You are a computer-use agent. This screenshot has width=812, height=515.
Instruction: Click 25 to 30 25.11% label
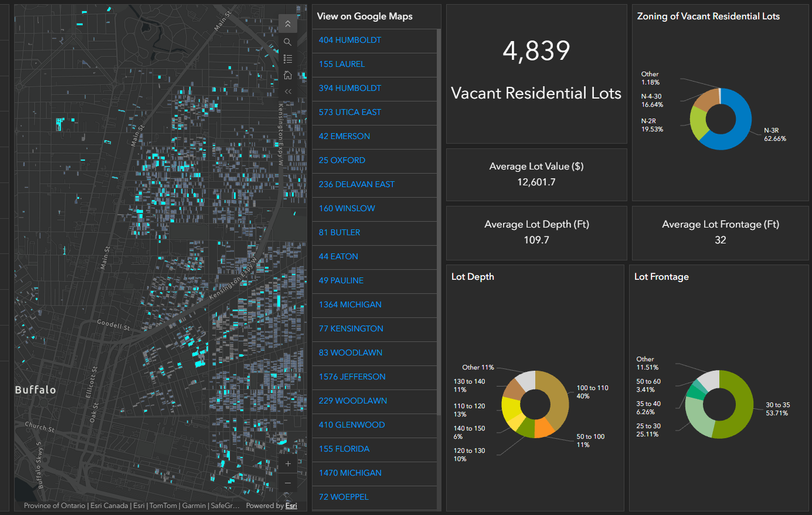click(648, 430)
